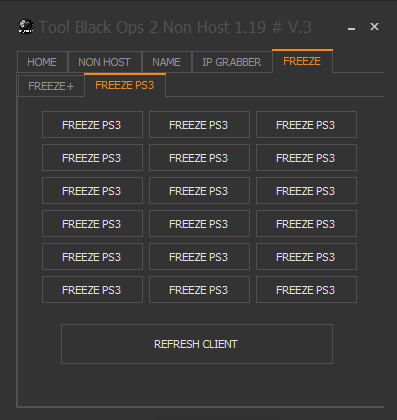Click first row, right FREEZE PS3 button
The image size is (397, 420).
pyautogui.click(x=306, y=125)
